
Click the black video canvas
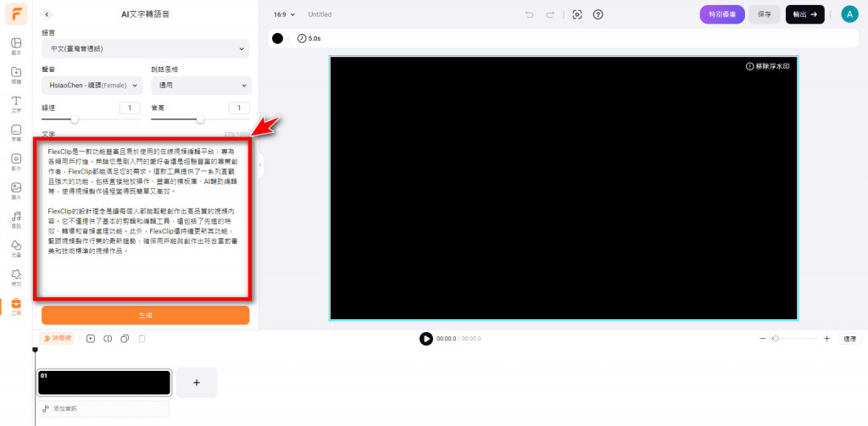point(564,188)
